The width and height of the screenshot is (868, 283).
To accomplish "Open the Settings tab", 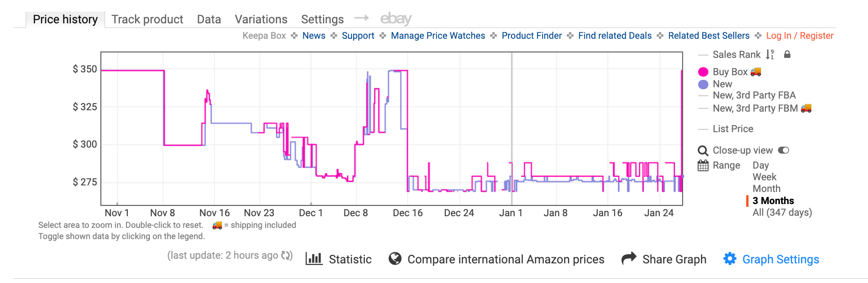I will click(322, 19).
